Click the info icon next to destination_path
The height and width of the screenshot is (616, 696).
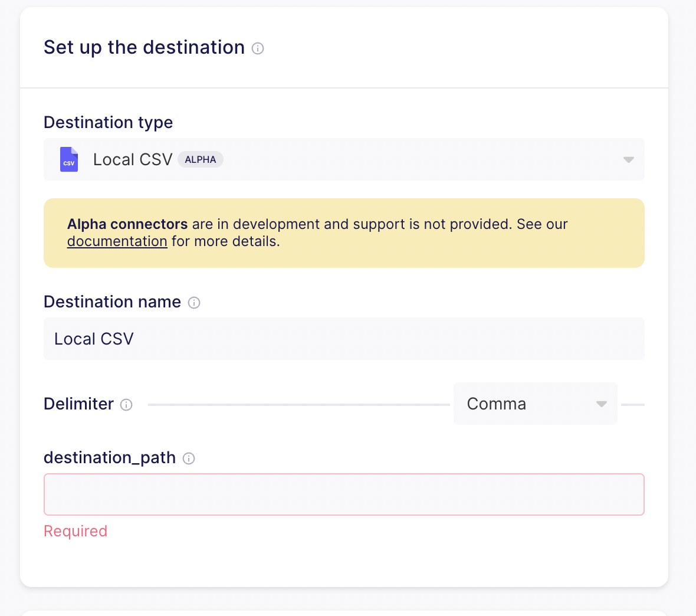[189, 458]
